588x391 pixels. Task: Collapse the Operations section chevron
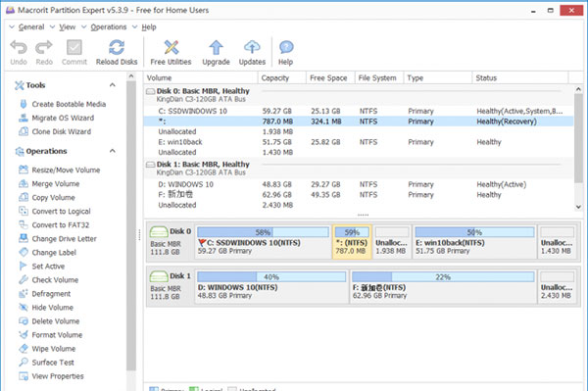click(x=112, y=151)
